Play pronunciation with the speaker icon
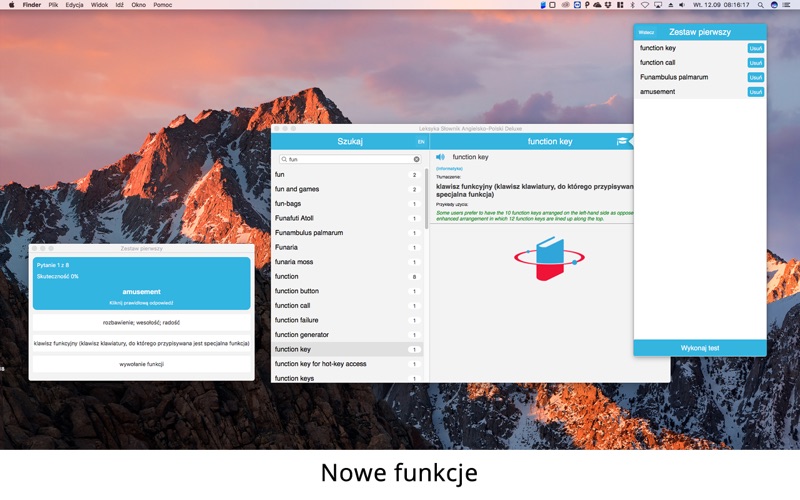This screenshot has height=500, width=800. tap(440, 157)
